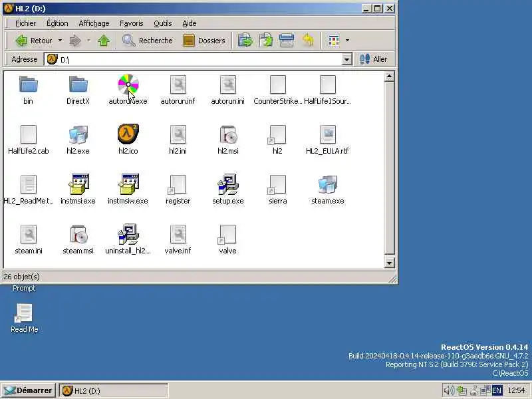Click the Aller go button

[373, 59]
